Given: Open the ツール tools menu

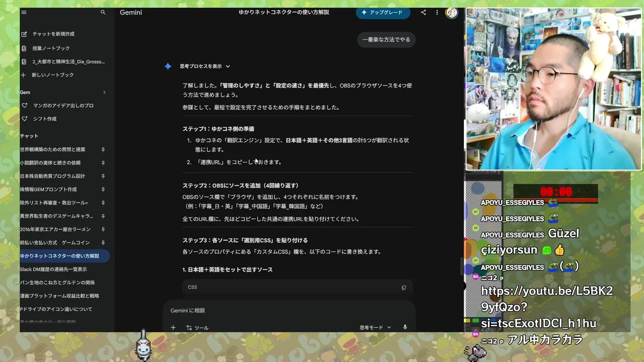Looking at the screenshot, I should click(x=197, y=327).
